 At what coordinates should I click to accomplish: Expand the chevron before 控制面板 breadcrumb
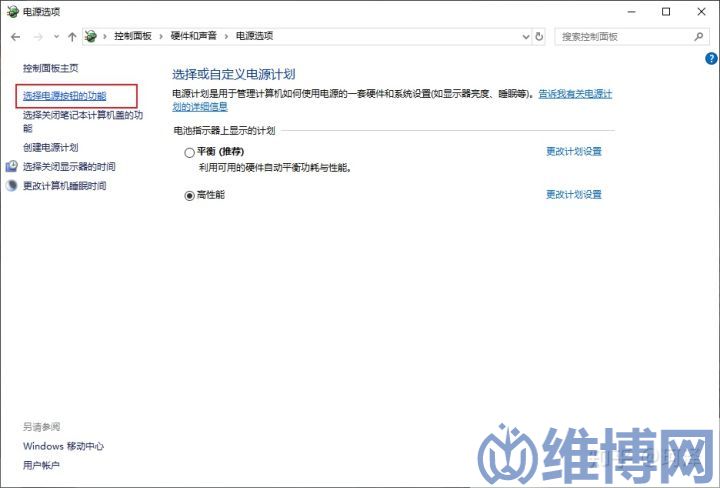click(105, 36)
